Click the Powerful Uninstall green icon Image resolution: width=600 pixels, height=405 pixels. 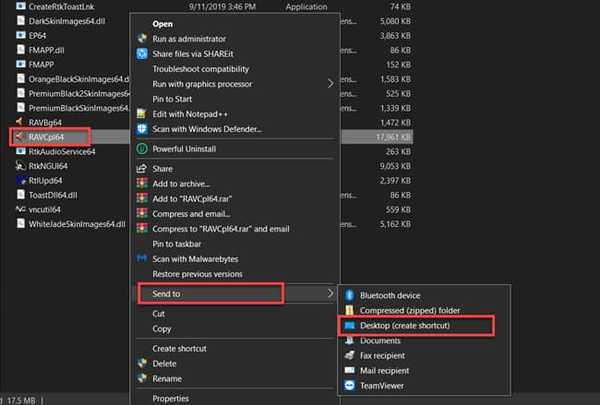(142, 149)
